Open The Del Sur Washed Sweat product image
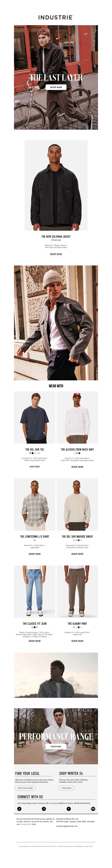 click(77, 504)
